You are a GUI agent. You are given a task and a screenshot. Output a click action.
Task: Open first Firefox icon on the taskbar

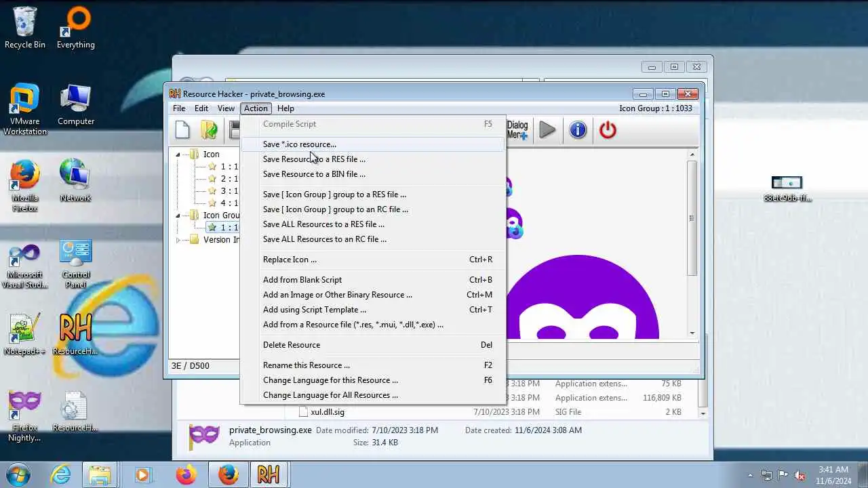click(186, 474)
